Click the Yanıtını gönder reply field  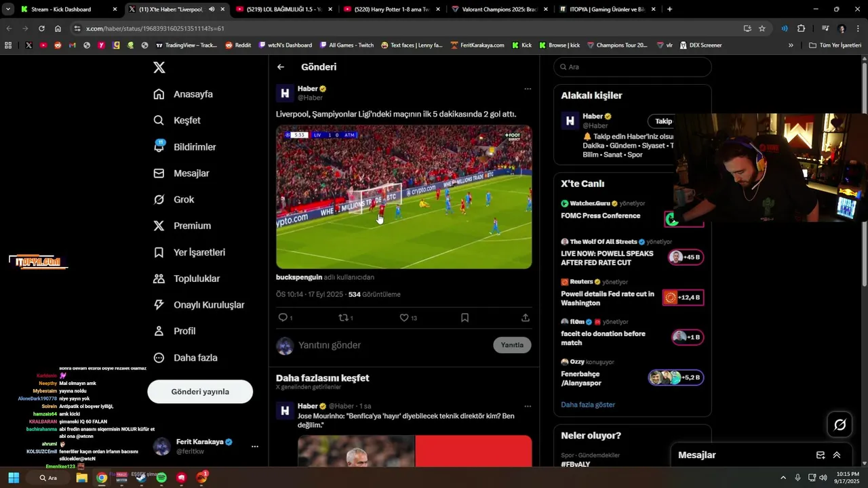click(330, 345)
